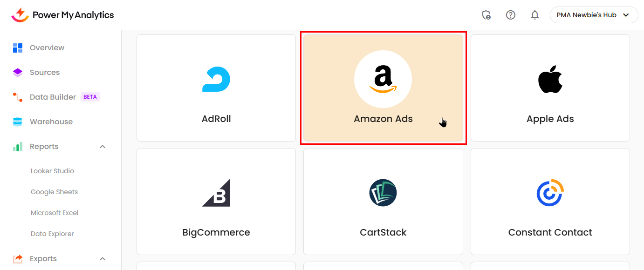Image resolution: width=644 pixels, height=270 pixels.
Task: Click the Overview grid icon in sidebar
Action: pyautogui.click(x=18, y=47)
